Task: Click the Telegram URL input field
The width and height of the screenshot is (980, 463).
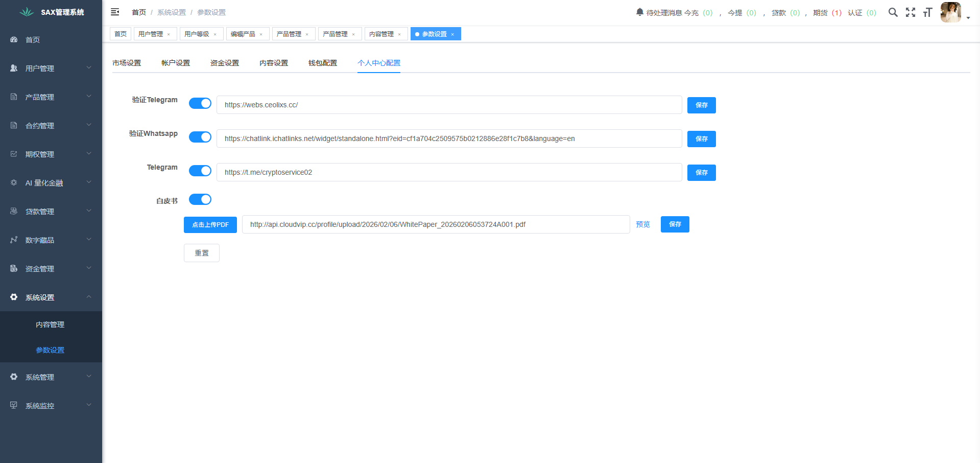Action: 449,172
